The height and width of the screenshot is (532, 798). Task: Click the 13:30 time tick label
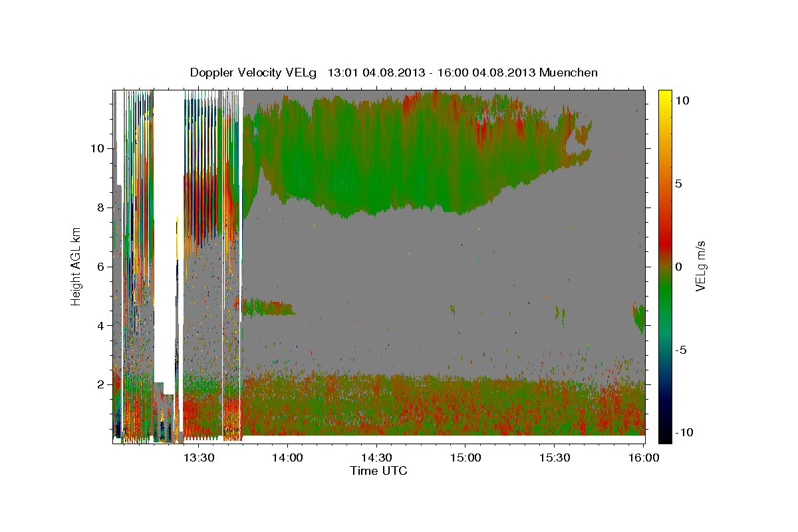point(198,458)
